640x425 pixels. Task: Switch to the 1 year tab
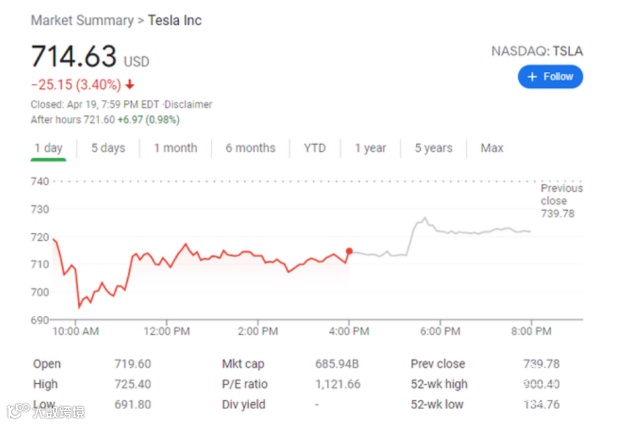[x=370, y=148]
